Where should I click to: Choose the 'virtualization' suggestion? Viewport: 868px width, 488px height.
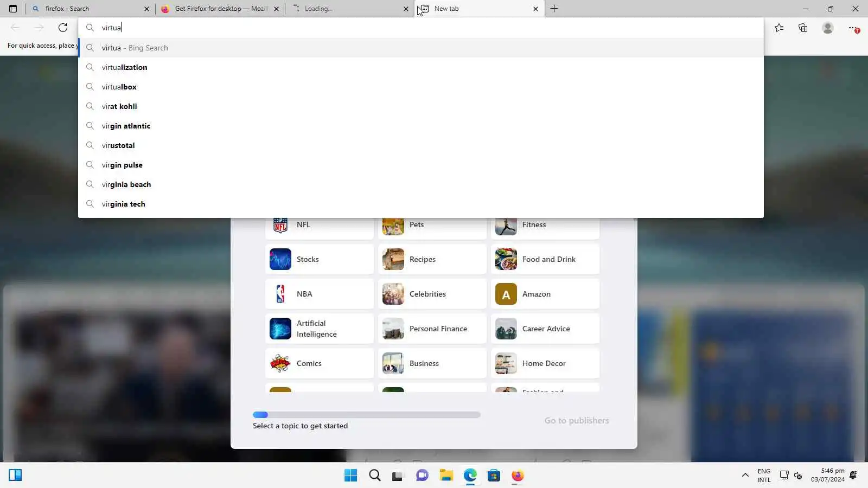click(x=421, y=67)
